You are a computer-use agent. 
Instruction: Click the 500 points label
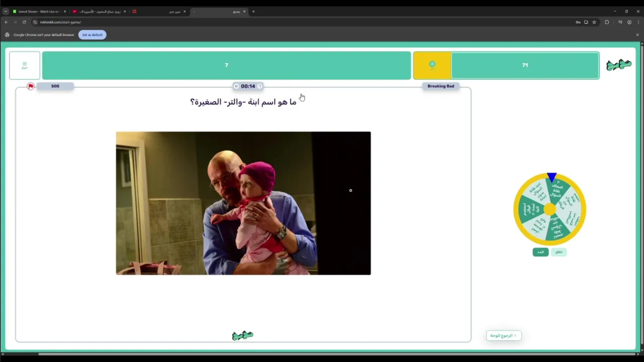55,86
